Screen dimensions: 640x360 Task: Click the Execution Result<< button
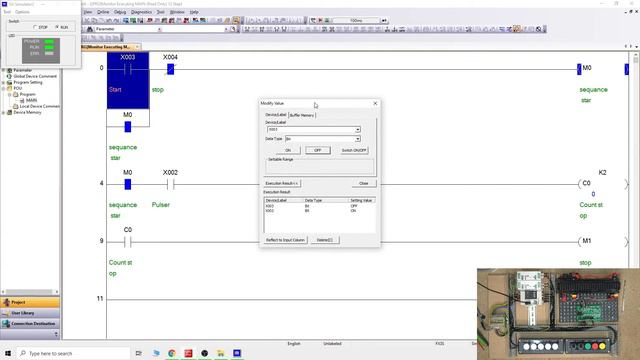point(282,183)
